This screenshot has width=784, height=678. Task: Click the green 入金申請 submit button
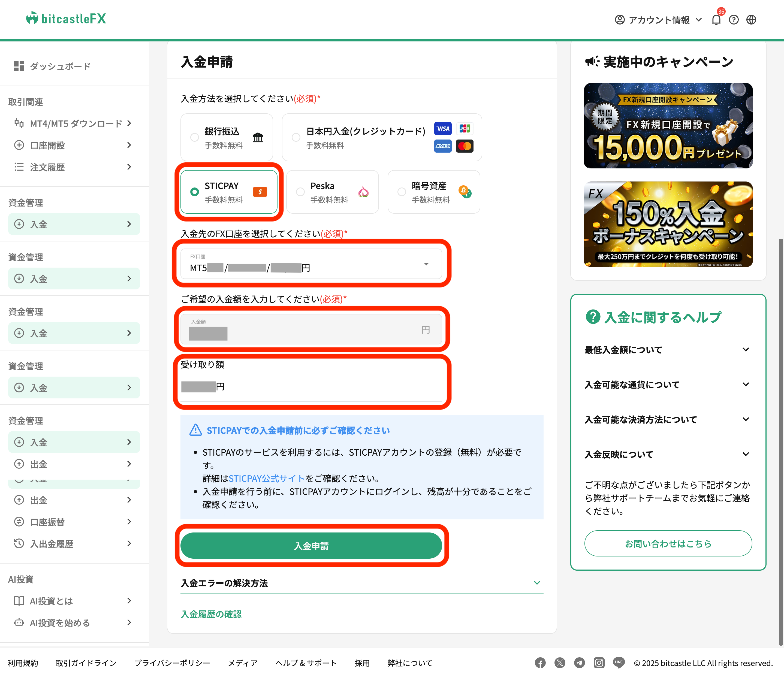click(x=311, y=546)
